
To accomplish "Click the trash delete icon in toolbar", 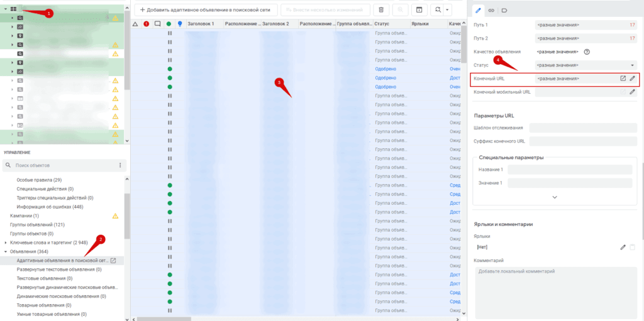I will tap(381, 10).
